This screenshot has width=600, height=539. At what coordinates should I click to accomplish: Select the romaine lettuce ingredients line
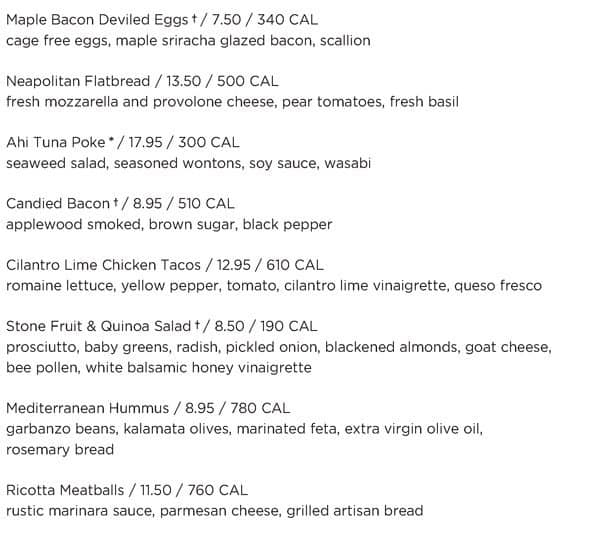pyautogui.click(x=273, y=286)
